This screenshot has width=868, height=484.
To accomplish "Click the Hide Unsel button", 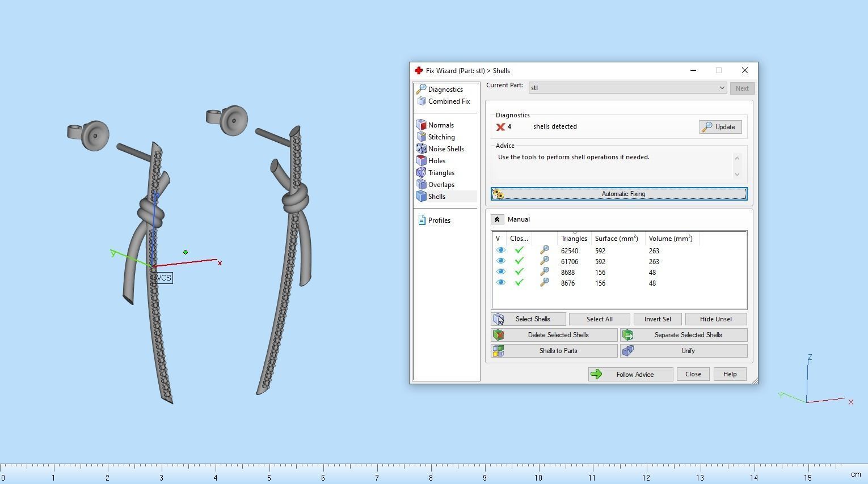I will click(716, 319).
